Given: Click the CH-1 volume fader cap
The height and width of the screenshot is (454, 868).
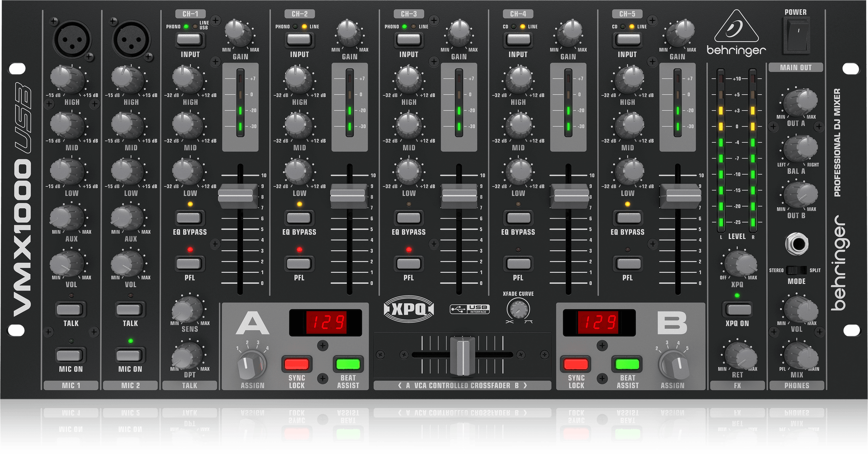Looking at the screenshot, I should 238,196.
